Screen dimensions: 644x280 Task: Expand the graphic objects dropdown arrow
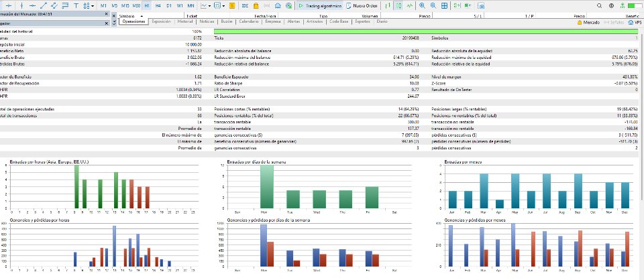93,6
